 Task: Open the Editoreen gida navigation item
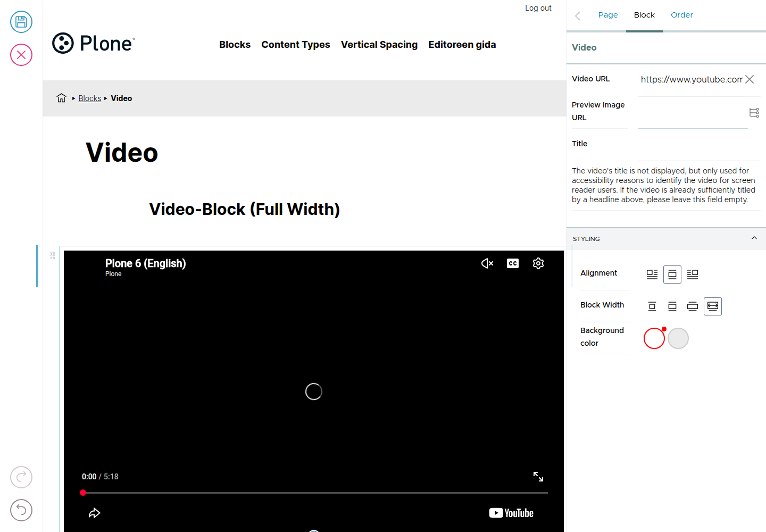(x=462, y=45)
